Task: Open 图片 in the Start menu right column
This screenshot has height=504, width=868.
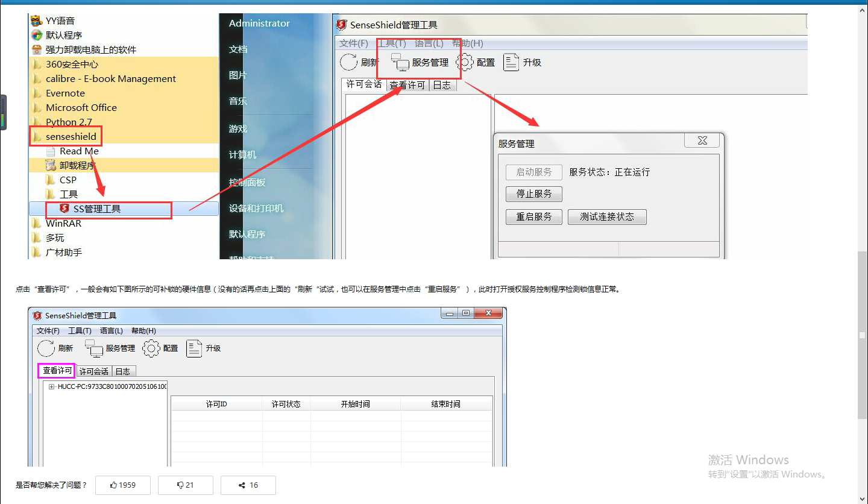Action: 238,75
